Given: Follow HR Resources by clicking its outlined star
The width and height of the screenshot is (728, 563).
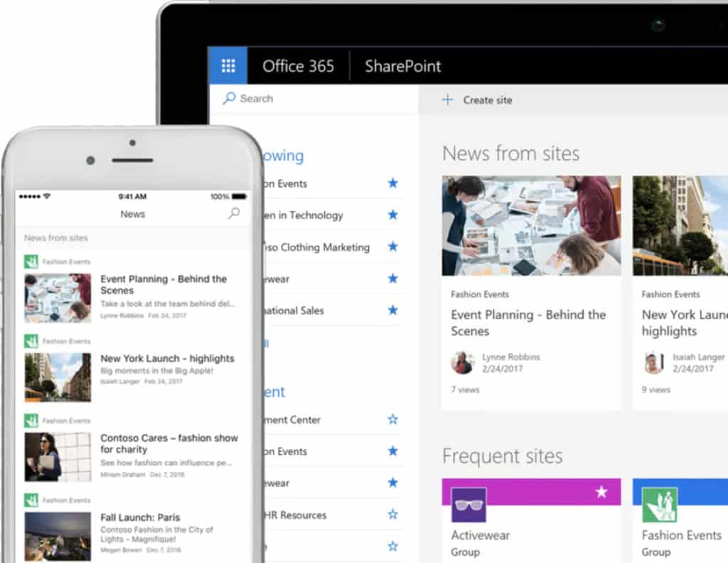Looking at the screenshot, I should [392, 515].
